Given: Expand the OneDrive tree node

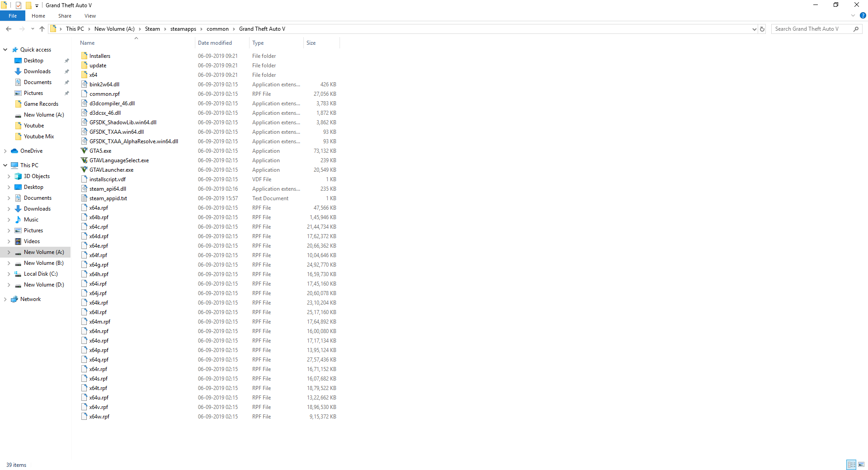Looking at the screenshot, I should (x=5, y=151).
